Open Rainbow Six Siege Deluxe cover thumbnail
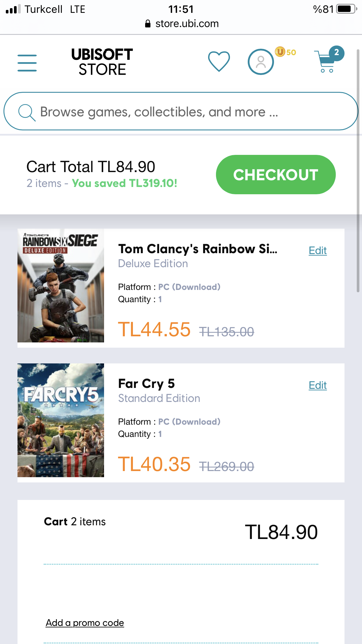Screen dimensions: 362x644 (x=61, y=286)
